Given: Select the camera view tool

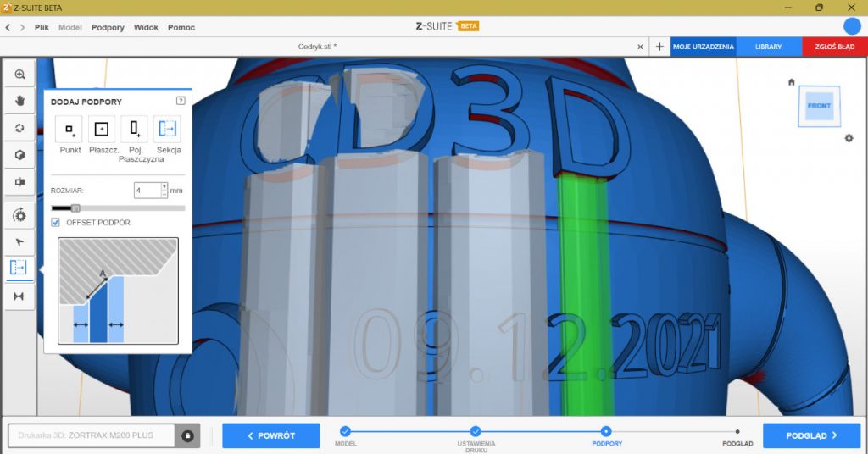Looking at the screenshot, I should [x=20, y=182].
